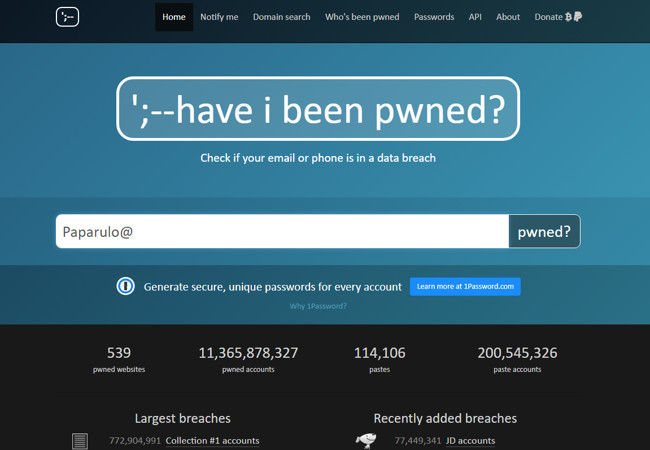The image size is (650, 450).
Task: Open Domain search in navigation
Action: tap(281, 17)
